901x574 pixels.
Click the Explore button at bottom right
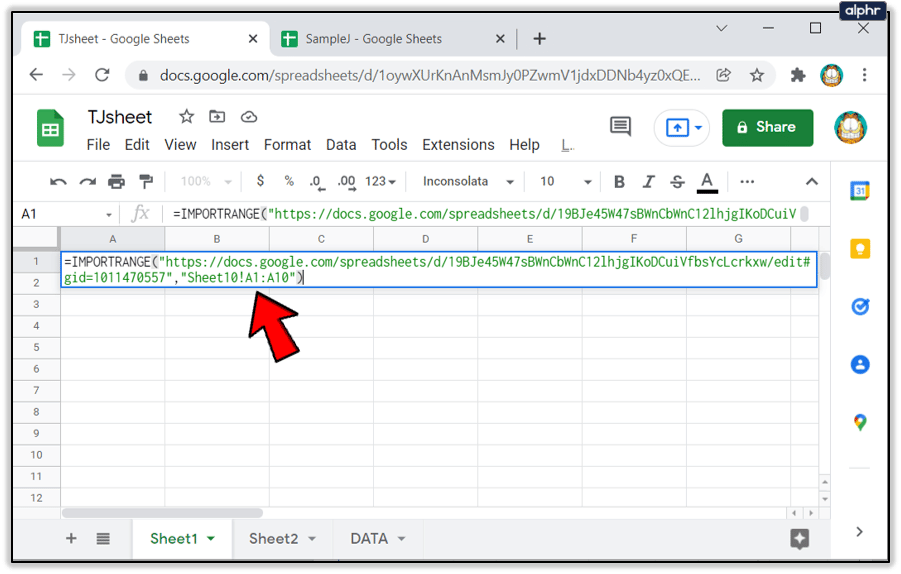(799, 539)
